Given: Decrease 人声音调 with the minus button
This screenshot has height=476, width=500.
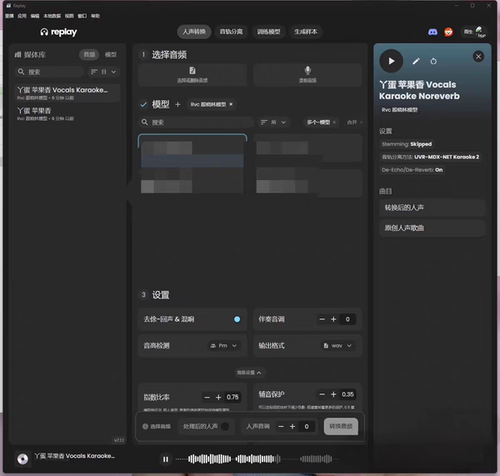Looking at the screenshot, I should (x=281, y=426).
